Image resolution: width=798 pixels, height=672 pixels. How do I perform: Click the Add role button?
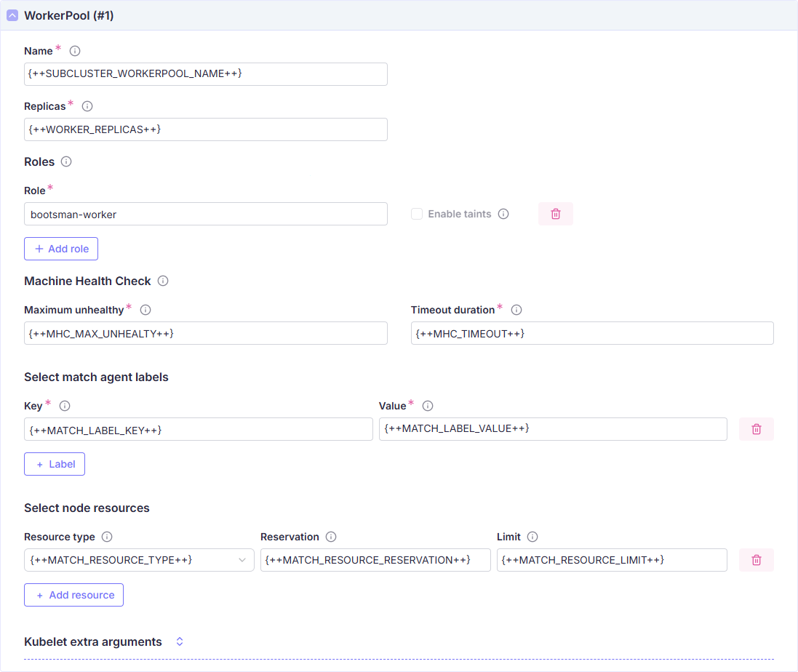pos(61,249)
